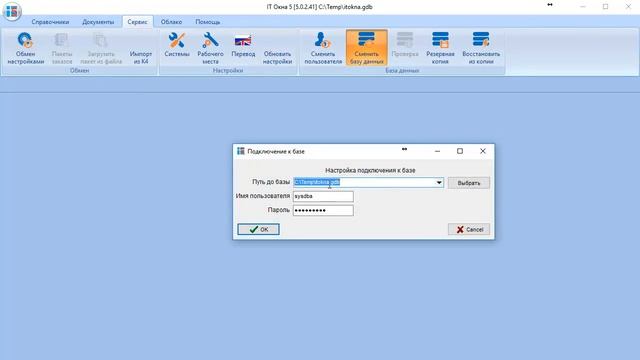Switch to Справочники ribbon tab
The width and height of the screenshot is (640, 360).
pos(50,22)
